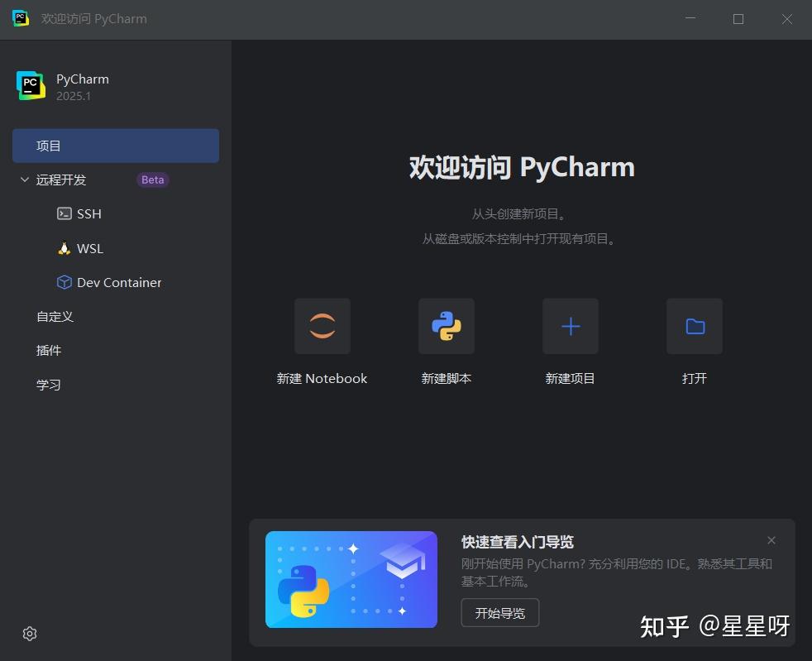Select the 插件 menu item
This screenshot has width=812, height=661.
(x=50, y=350)
